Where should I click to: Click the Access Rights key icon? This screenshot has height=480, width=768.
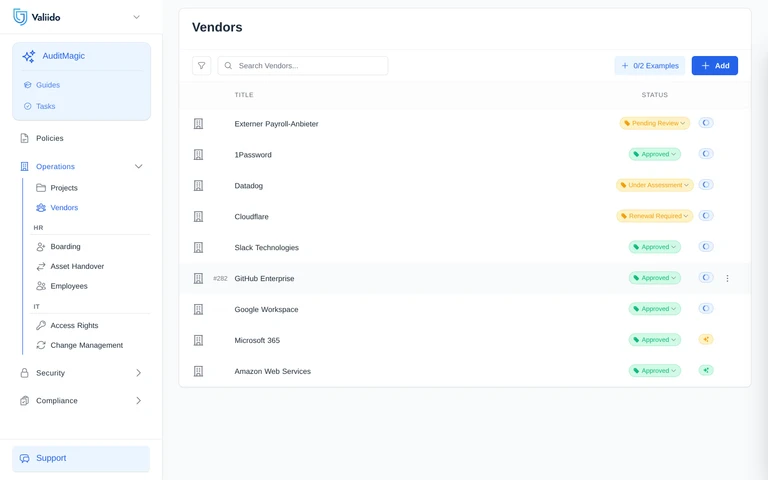(41, 325)
